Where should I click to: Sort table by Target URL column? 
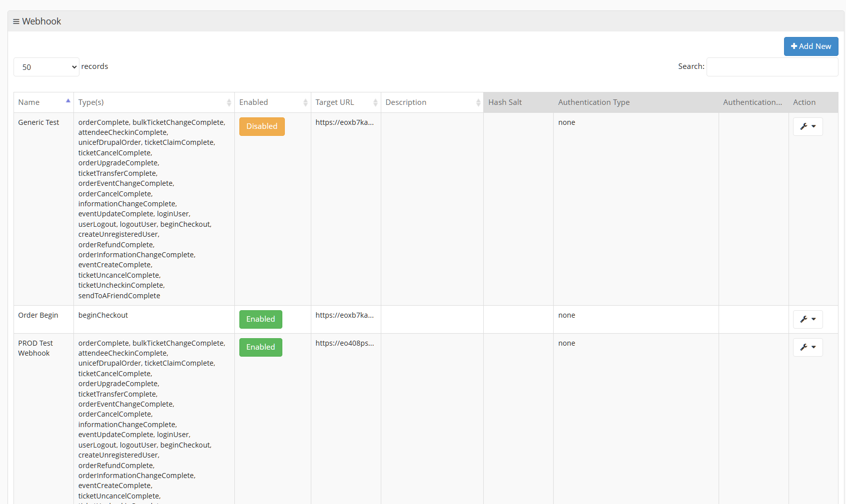click(346, 102)
